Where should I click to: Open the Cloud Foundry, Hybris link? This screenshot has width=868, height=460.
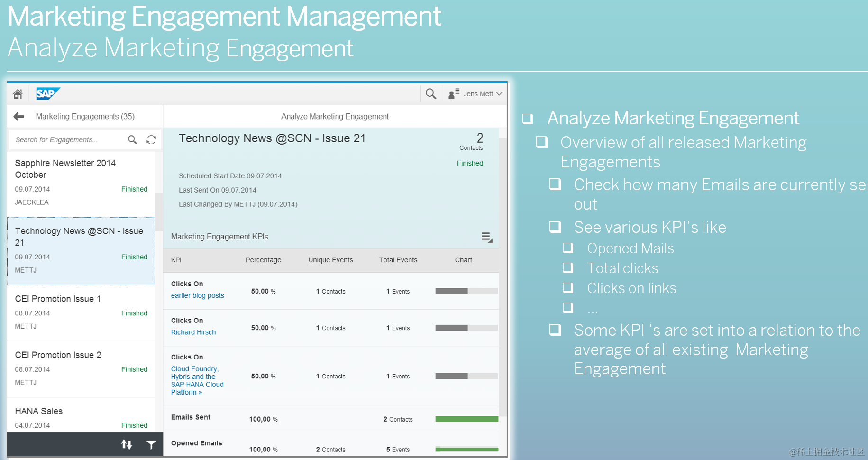[197, 380]
